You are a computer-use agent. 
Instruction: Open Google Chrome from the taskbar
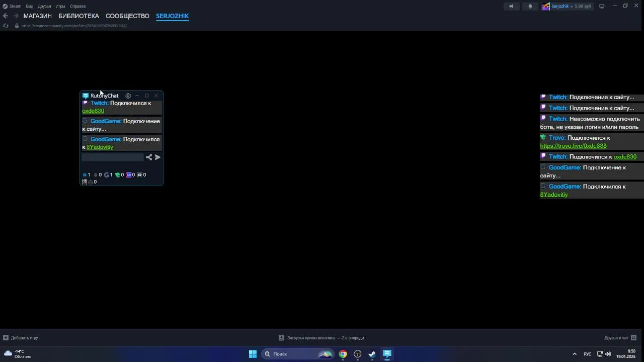(x=343, y=354)
